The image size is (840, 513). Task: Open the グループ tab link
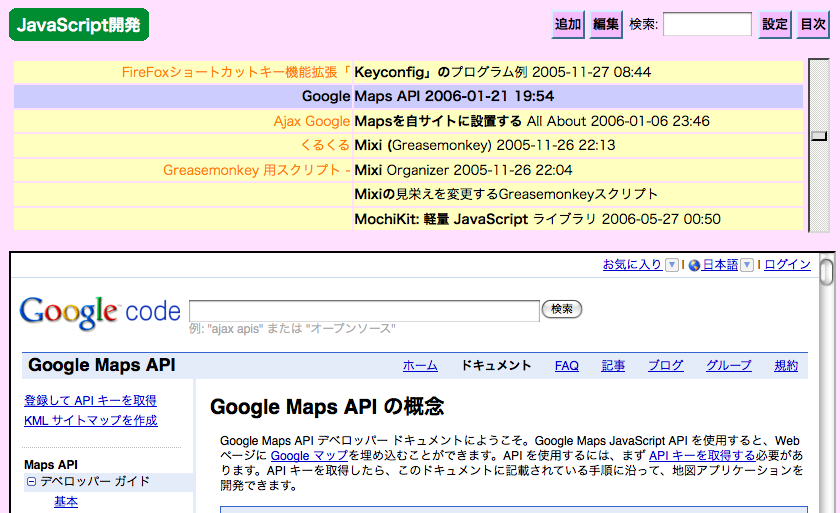pos(729,366)
